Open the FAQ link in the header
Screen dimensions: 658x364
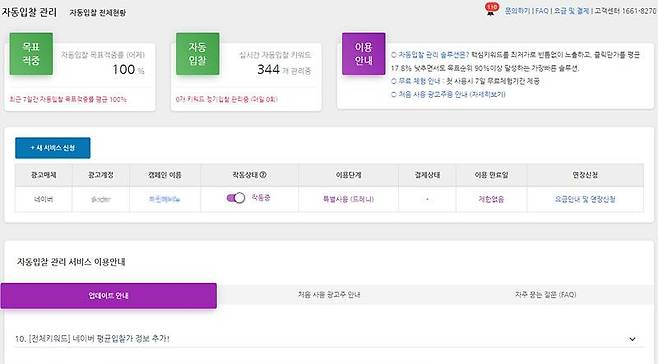542,11
